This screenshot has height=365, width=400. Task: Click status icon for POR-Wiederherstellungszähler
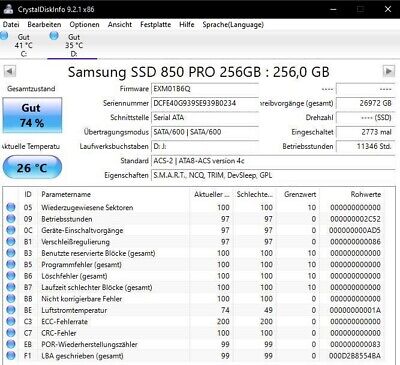pyautogui.click(x=11, y=344)
